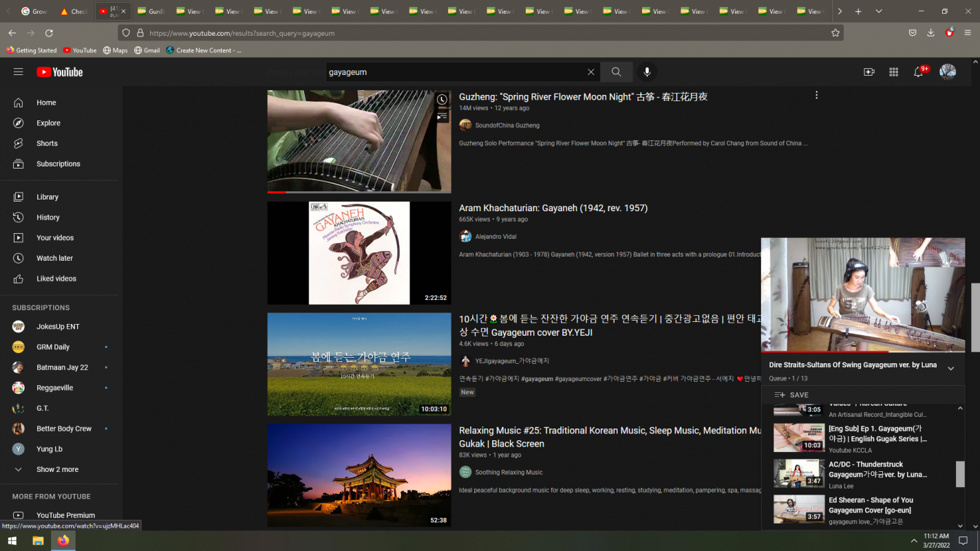
Task: Open the YouTube apps grid
Action: pyautogui.click(x=893, y=72)
